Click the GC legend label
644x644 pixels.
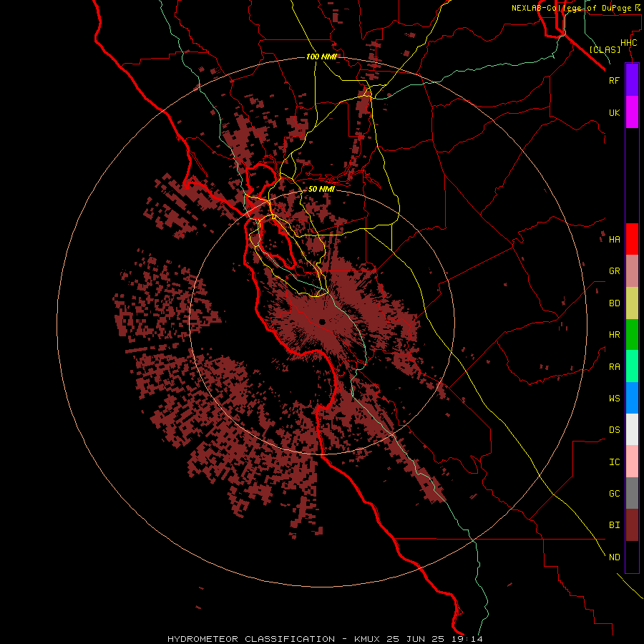614,494
